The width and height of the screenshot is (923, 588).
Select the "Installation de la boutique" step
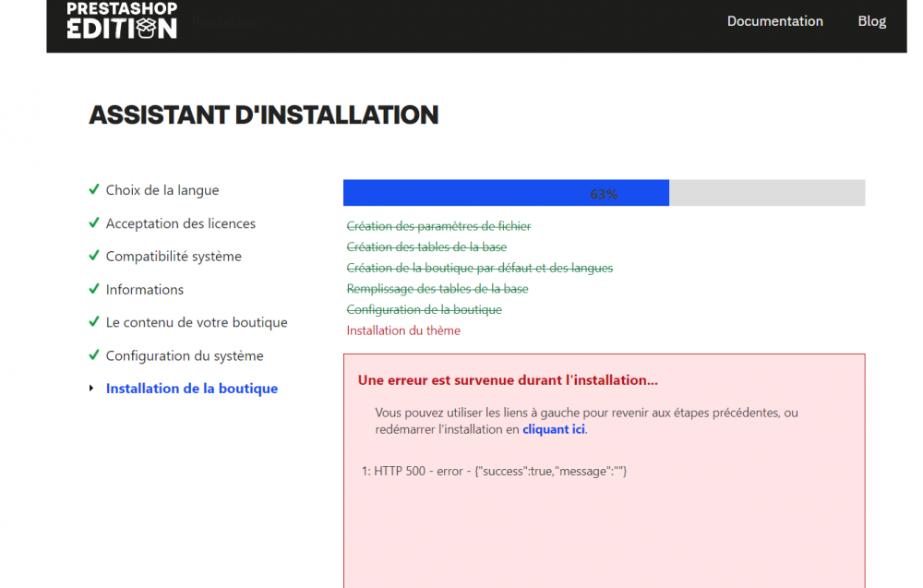click(x=191, y=388)
